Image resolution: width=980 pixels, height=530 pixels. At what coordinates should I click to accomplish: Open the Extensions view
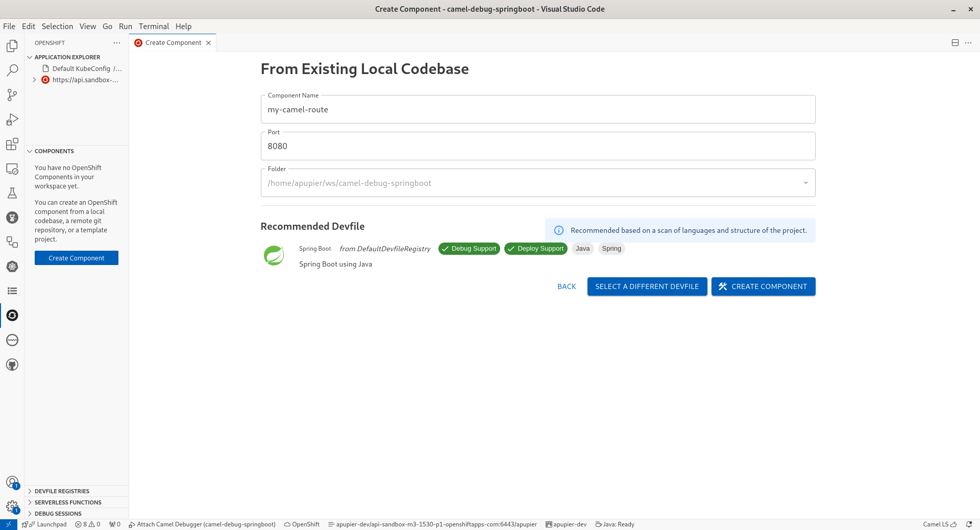point(12,144)
